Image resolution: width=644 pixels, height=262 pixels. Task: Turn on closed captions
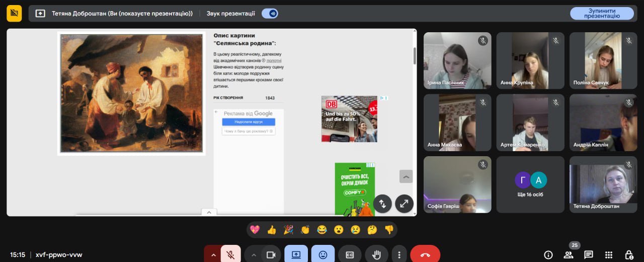pos(350,254)
